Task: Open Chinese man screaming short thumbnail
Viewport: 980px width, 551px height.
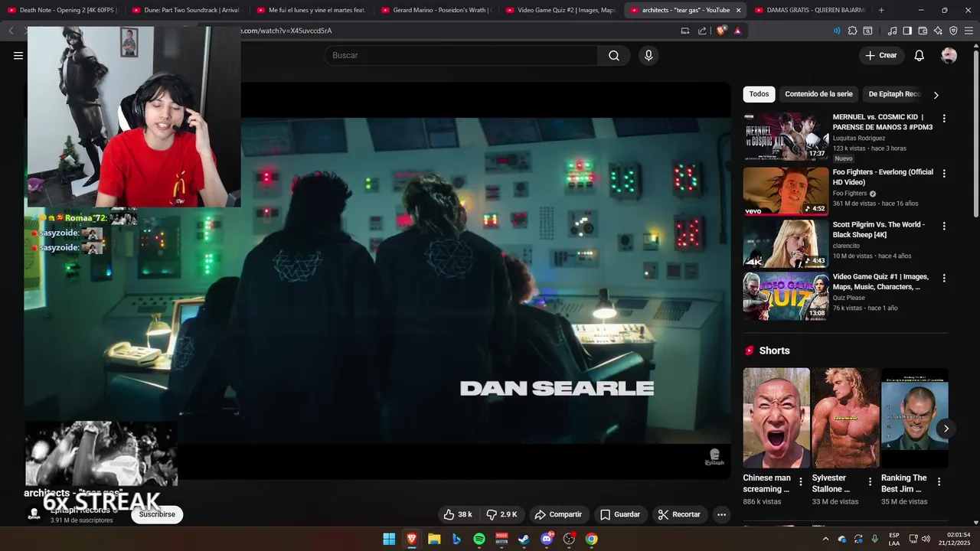Action: tap(776, 418)
